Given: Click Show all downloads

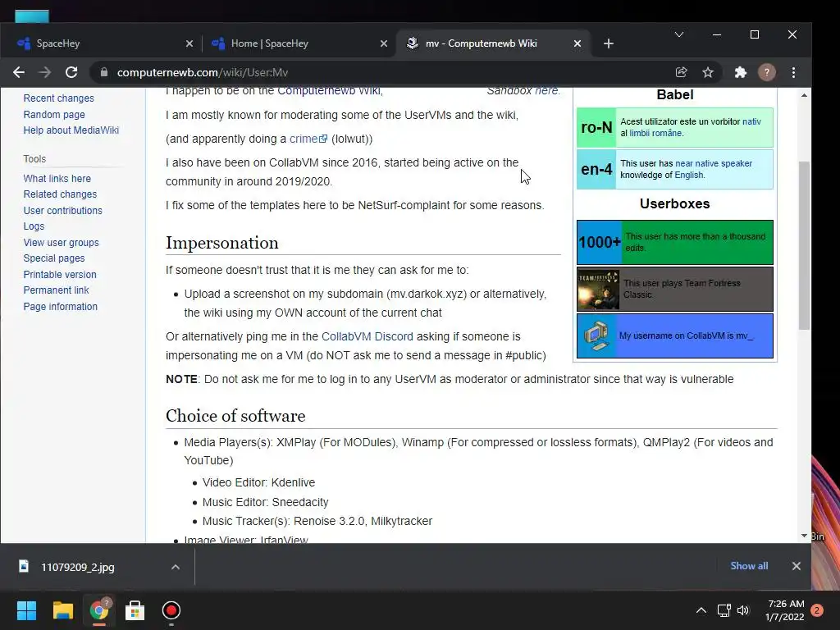Looking at the screenshot, I should point(749,566).
